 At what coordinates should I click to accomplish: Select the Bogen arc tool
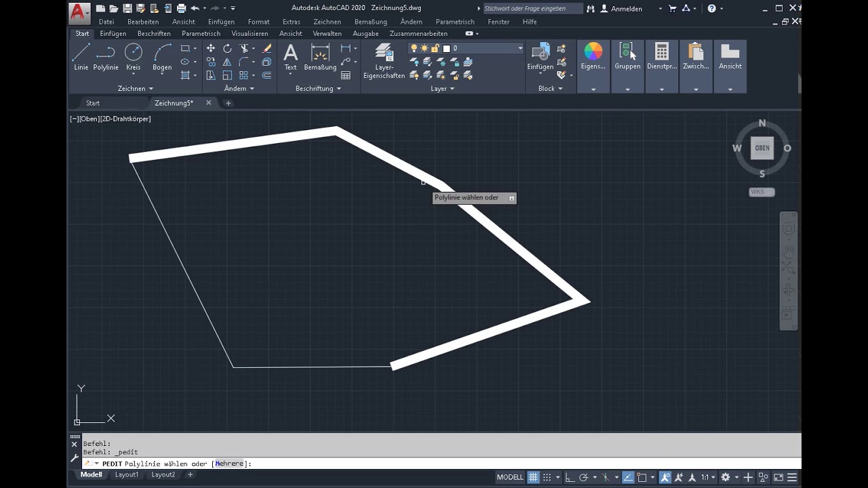pos(162,58)
